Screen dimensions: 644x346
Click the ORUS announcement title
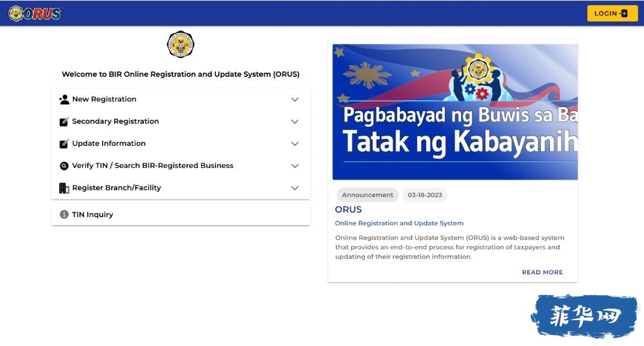click(x=348, y=209)
